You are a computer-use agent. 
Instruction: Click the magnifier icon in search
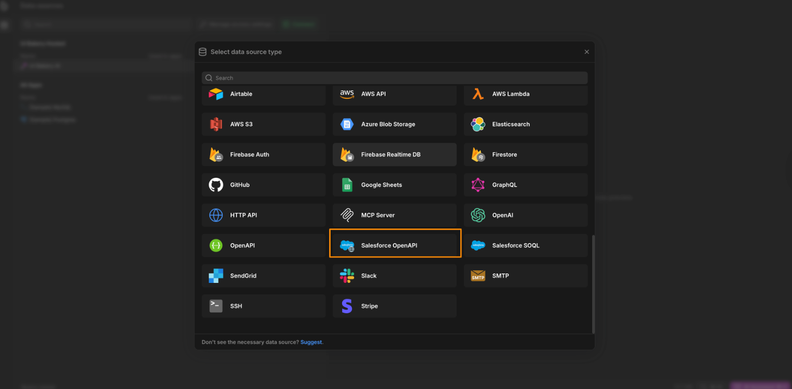[209, 78]
